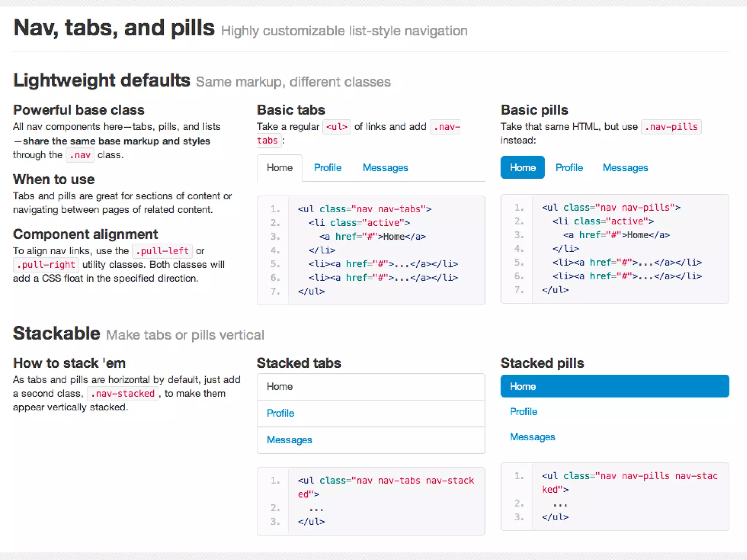The height and width of the screenshot is (560, 747).
Task: Open Messages under Stacked pills
Action: 532,437
